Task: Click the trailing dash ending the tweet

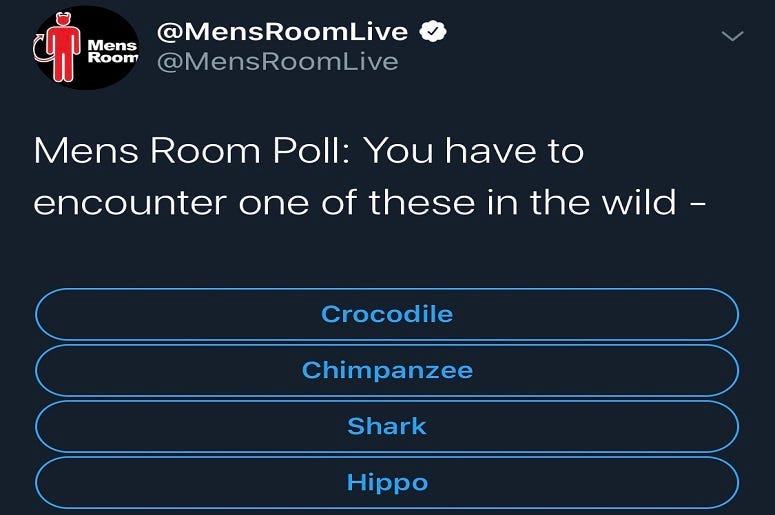Action: click(x=697, y=203)
